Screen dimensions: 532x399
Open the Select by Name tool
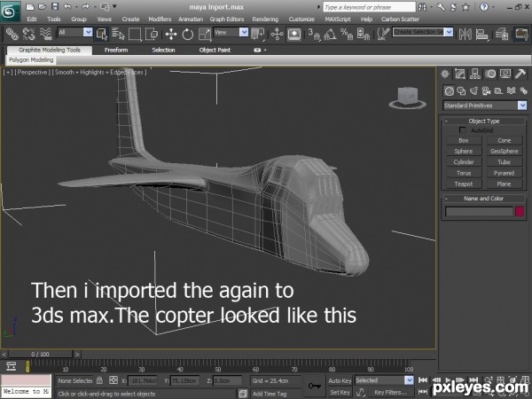click(x=118, y=34)
